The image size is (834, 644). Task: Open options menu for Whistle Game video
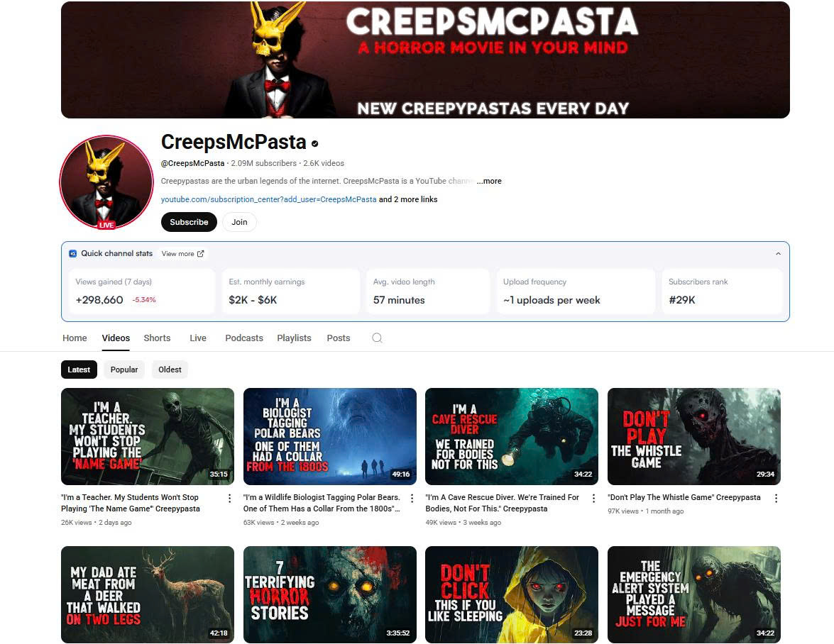tap(776, 499)
